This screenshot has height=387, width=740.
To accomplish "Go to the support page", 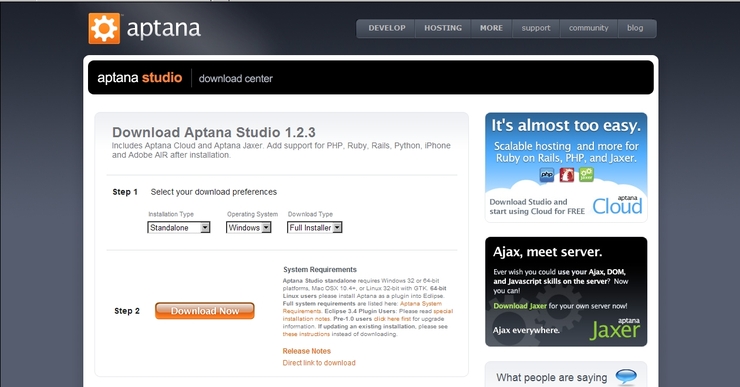I will click(x=536, y=28).
